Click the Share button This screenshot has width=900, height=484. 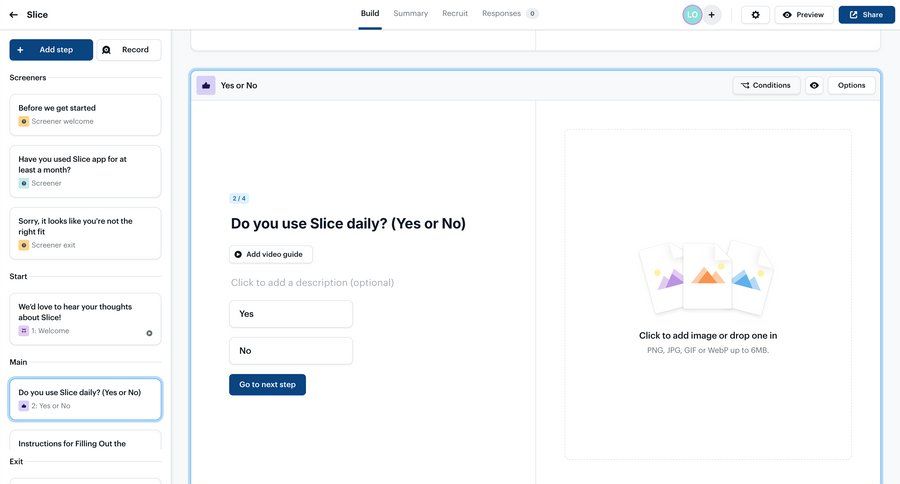pyautogui.click(x=866, y=15)
